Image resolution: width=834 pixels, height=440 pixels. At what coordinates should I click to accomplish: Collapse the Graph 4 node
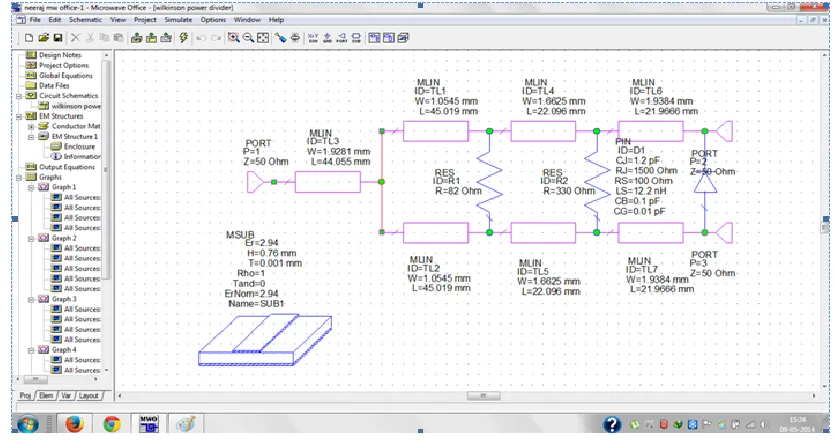pos(31,350)
